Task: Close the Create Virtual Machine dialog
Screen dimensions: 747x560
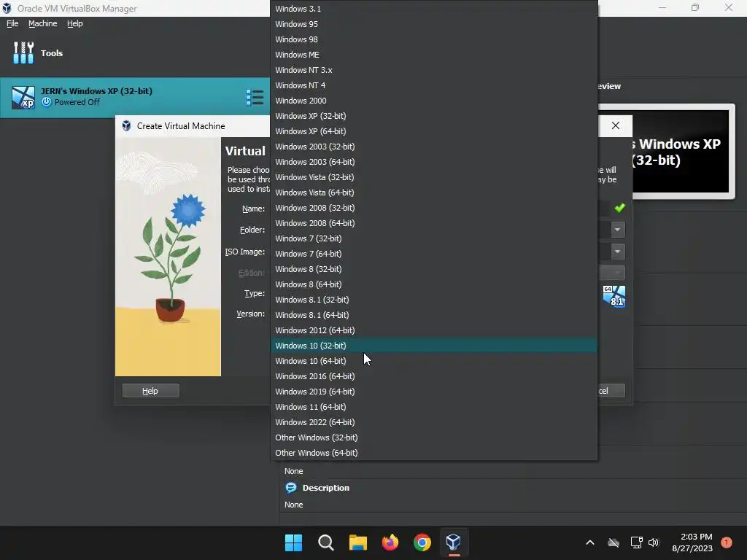Action: [x=616, y=125]
